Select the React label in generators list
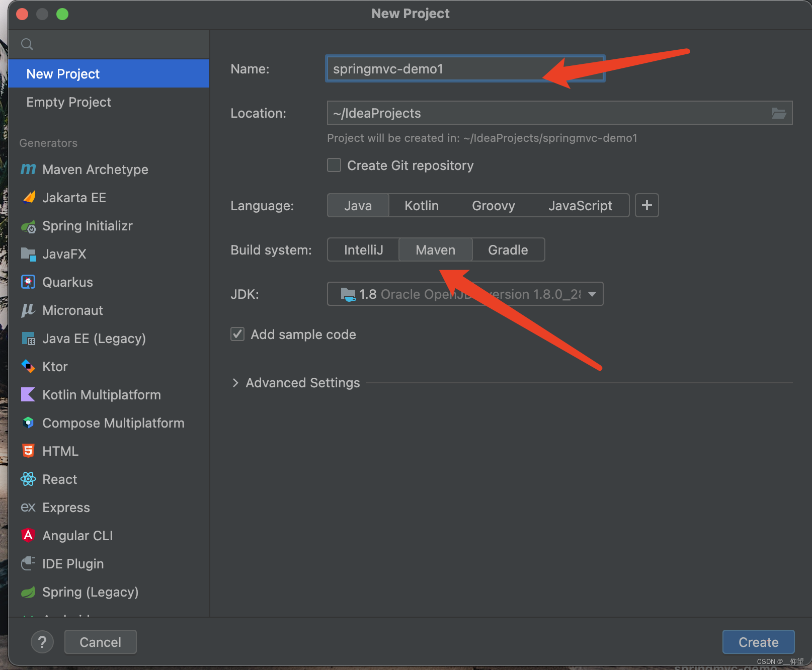Viewport: 812px width, 670px height. [60, 479]
